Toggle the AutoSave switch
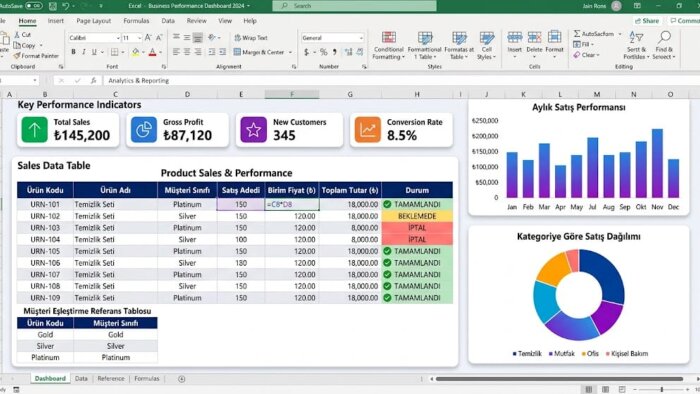 pyautogui.click(x=34, y=6)
